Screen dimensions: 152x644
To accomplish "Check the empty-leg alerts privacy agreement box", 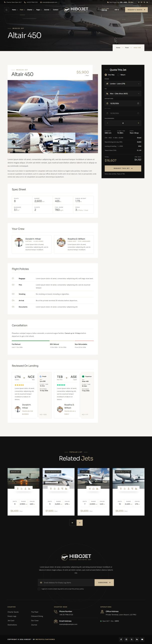I will pyautogui.click(x=39, y=589).
